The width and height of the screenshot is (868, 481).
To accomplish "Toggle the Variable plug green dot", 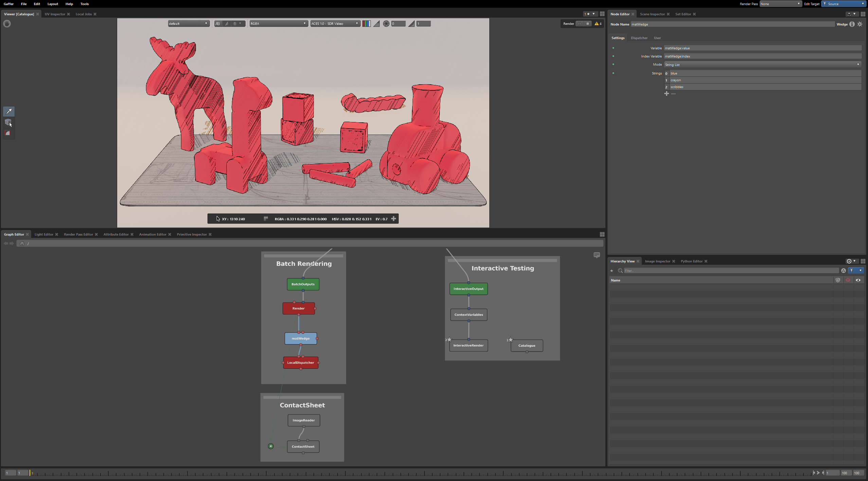I will point(613,48).
